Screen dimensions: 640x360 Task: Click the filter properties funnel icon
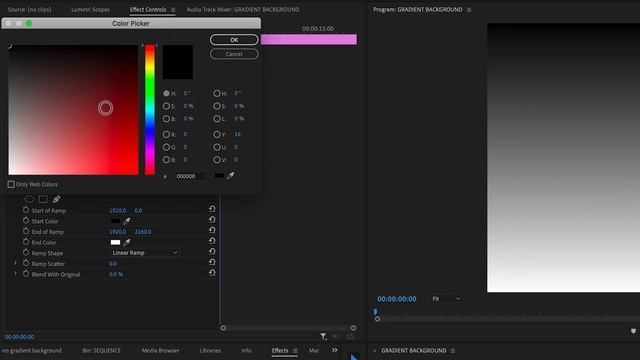[x=323, y=336]
